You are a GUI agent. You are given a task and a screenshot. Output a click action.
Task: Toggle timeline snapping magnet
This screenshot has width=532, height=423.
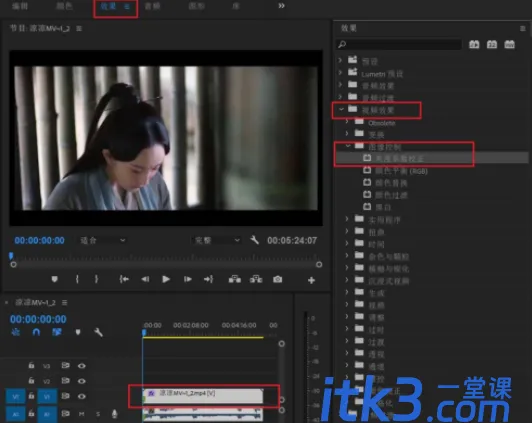[36, 332]
